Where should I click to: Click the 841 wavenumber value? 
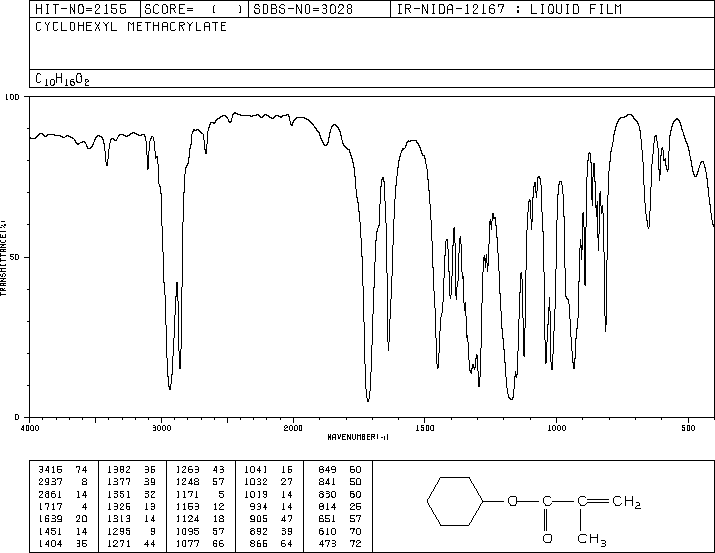point(327,482)
